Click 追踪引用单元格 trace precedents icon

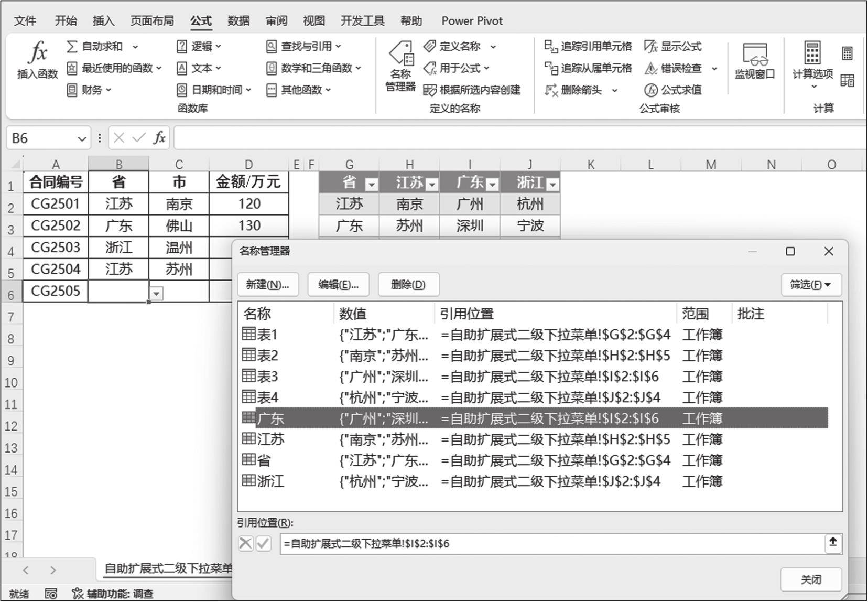[x=550, y=47]
